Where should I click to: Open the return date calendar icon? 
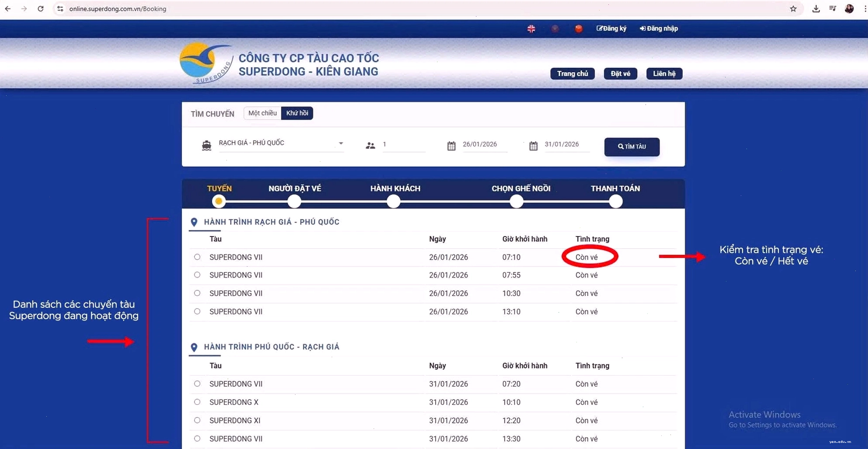click(x=533, y=146)
